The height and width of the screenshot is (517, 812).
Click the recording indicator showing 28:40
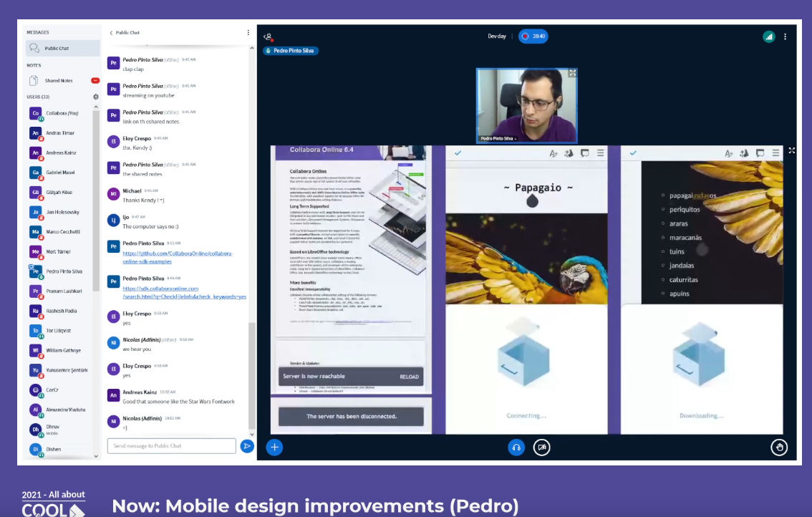point(533,37)
